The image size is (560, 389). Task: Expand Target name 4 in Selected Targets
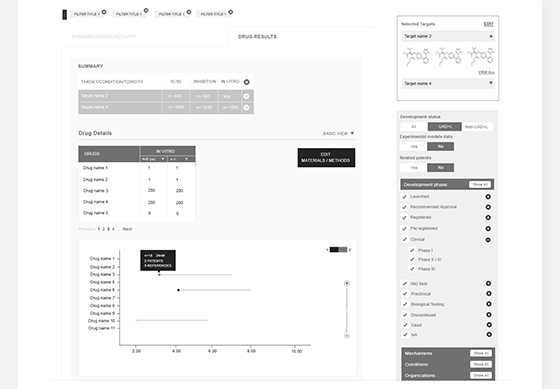coord(491,83)
